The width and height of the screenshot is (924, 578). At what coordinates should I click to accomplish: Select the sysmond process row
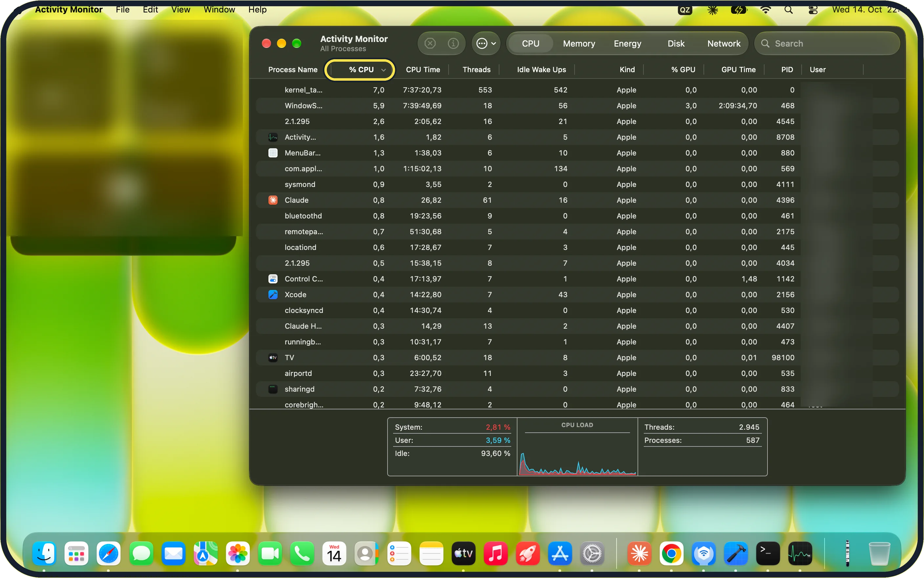click(577, 184)
